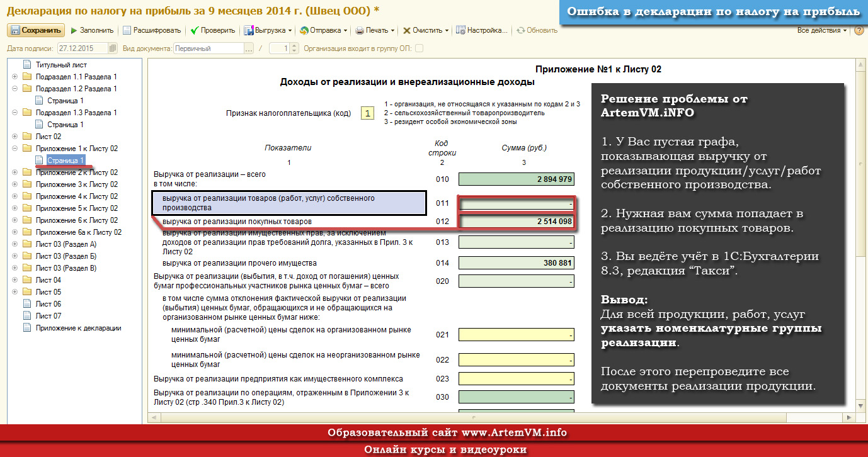The image size is (868, 457).
Task: Click the Сохранить (Save) button
Action: tap(35, 30)
